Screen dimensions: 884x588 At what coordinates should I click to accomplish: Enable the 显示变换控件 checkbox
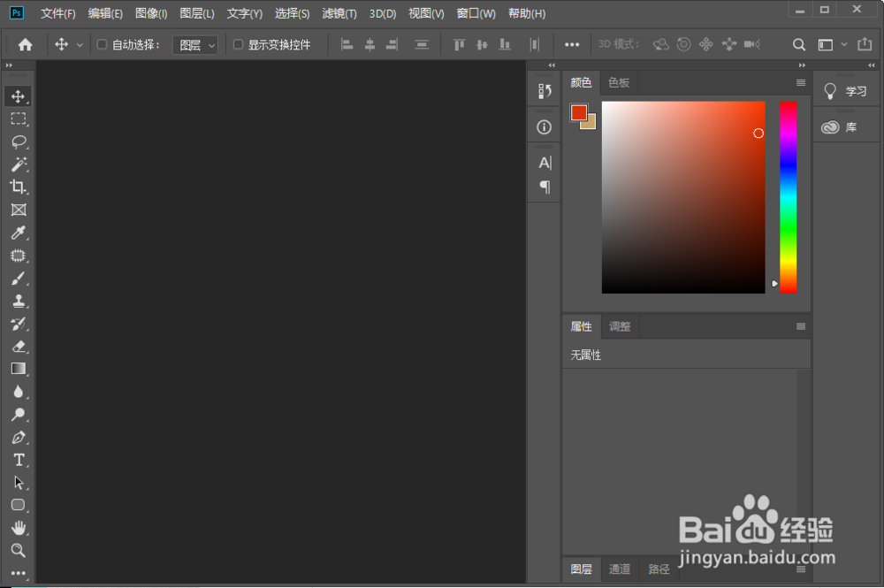pos(238,44)
